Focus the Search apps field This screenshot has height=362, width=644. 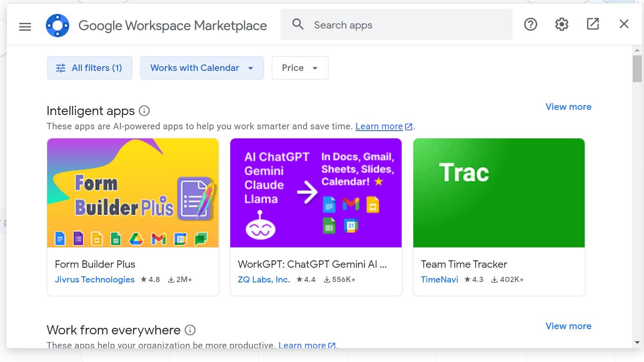pos(396,25)
